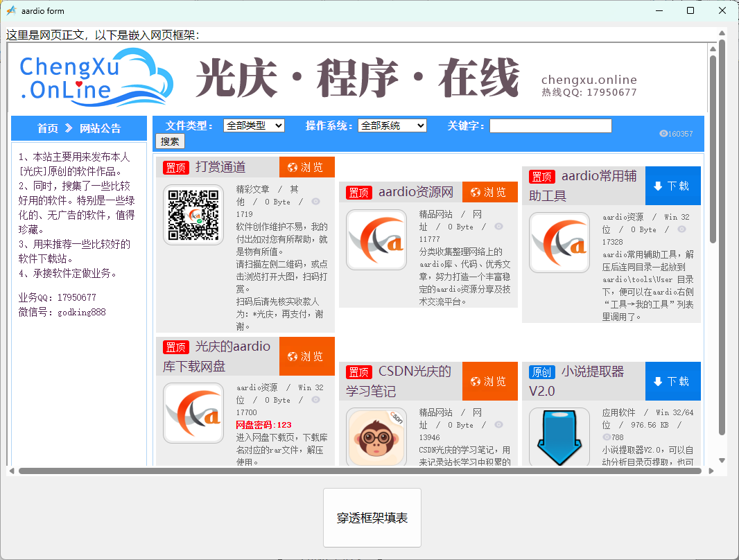Click the orange 浏览 button for 打赏通道
This screenshot has width=739, height=560.
[306, 167]
